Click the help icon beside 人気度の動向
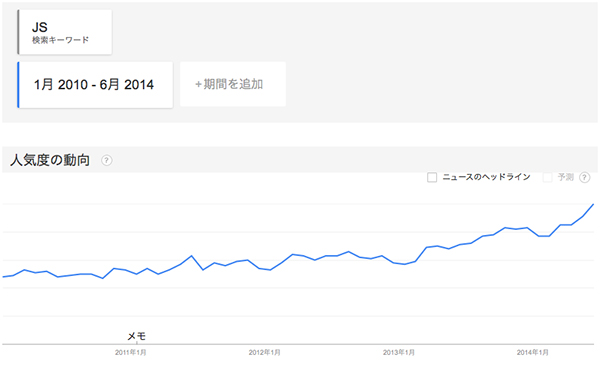This screenshot has height=366, width=600. (x=107, y=160)
